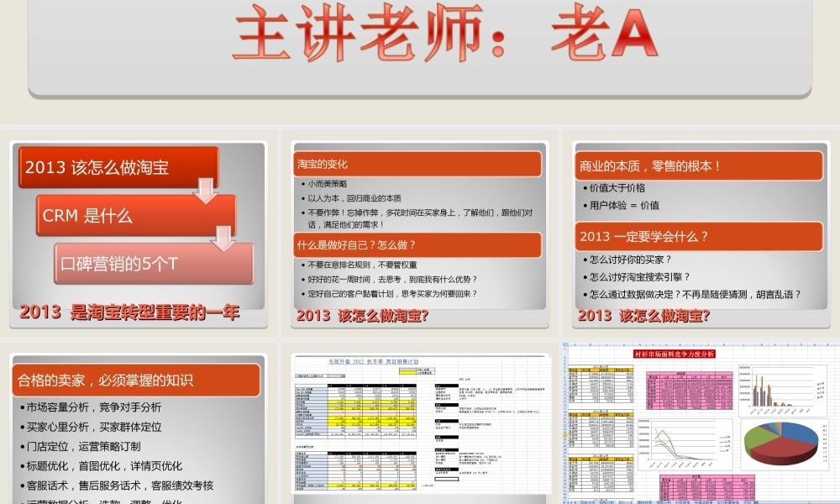Click the bullet '用户体验 = 价值'

click(x=623, y=206)
